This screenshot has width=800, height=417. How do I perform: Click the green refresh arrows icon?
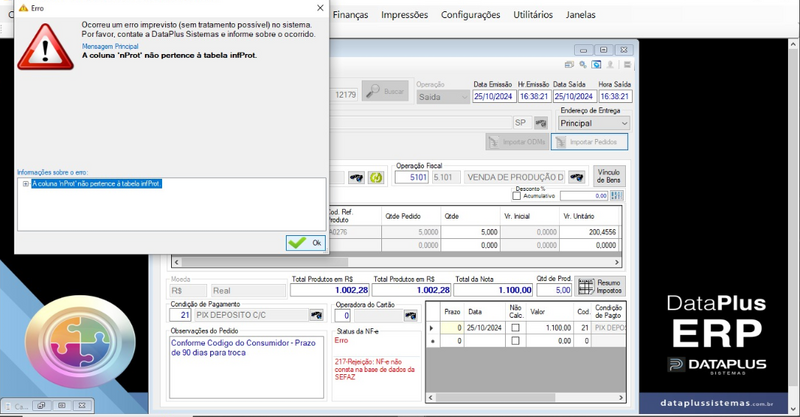[376, 178]
